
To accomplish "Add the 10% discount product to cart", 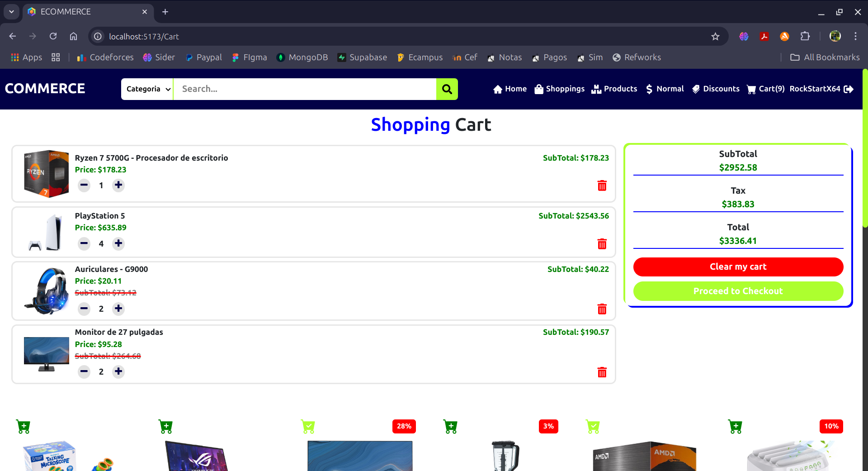I will point(736,427).
